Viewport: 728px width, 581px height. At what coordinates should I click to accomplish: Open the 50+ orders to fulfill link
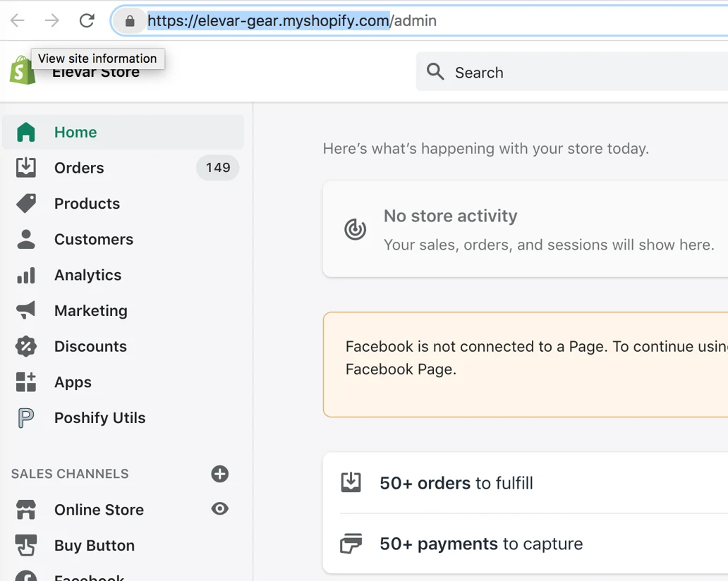[x=456, y=483]
